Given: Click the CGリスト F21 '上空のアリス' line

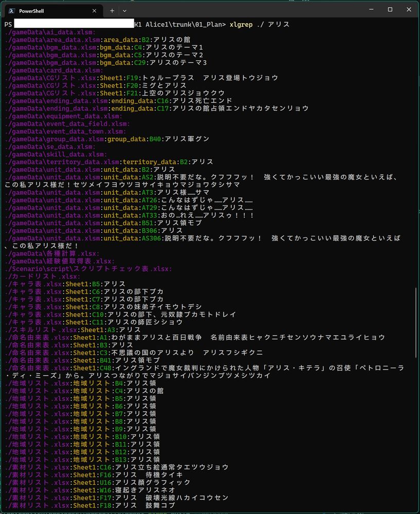Looking at the screenshot, I should (115, 93).
